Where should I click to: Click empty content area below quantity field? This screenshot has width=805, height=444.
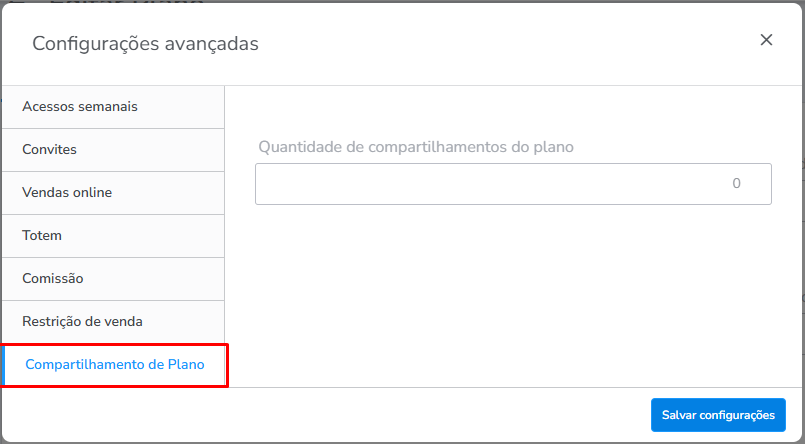(x=512, y=300)
